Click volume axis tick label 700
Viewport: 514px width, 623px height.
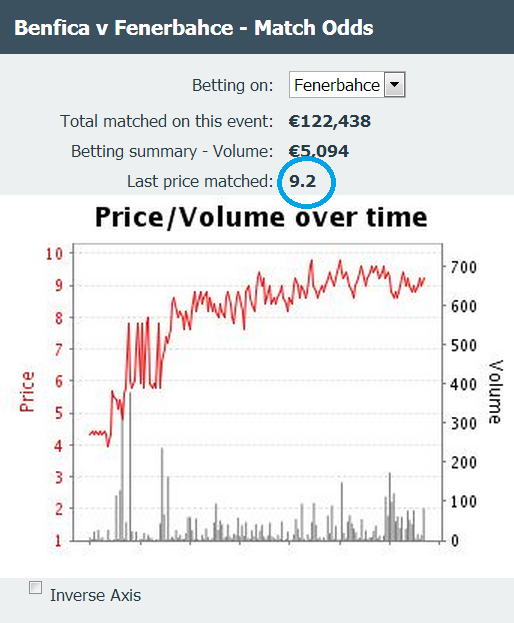pos(464,267)
